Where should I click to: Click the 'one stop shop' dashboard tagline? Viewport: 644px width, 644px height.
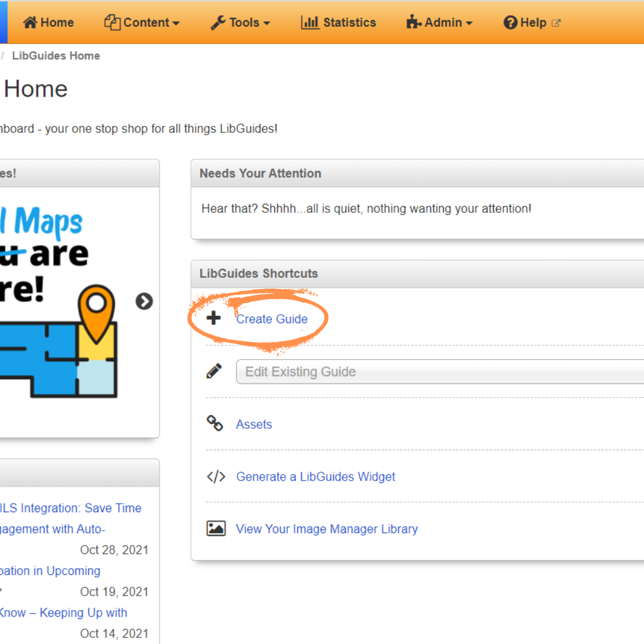pos(138,129)
